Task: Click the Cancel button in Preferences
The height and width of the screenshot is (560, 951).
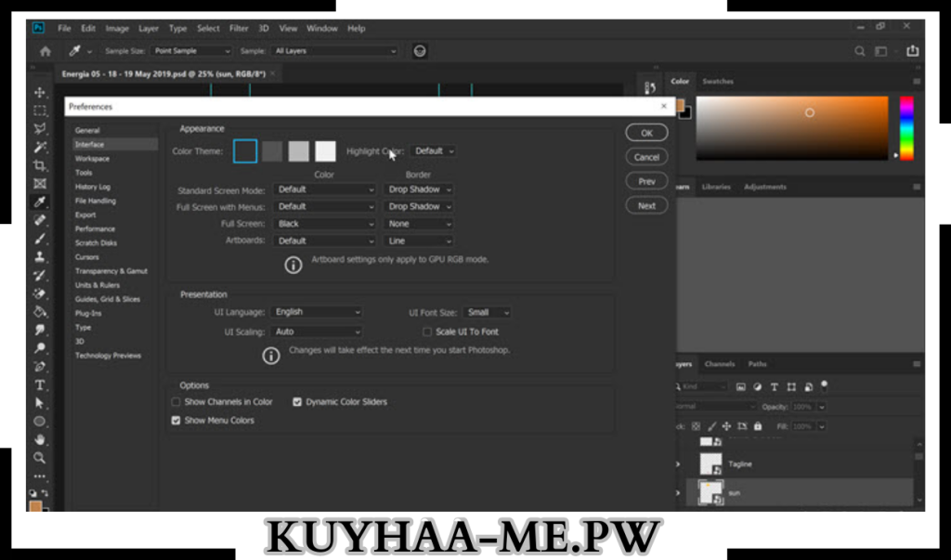Action: (646, 157)
